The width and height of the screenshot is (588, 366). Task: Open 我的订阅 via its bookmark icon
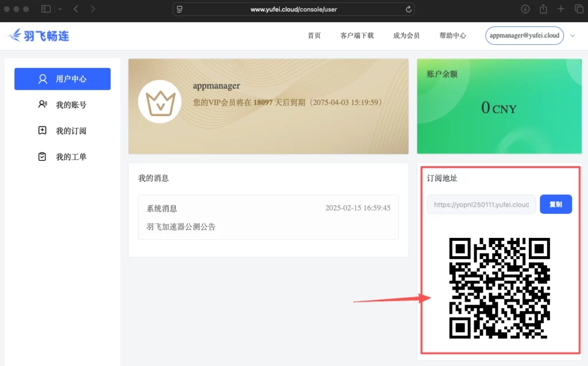[x=41, y=130]
